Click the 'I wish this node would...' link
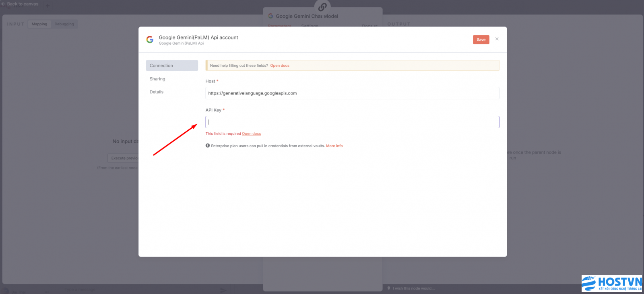Screen dimensions: 644x294 [413, 288]
